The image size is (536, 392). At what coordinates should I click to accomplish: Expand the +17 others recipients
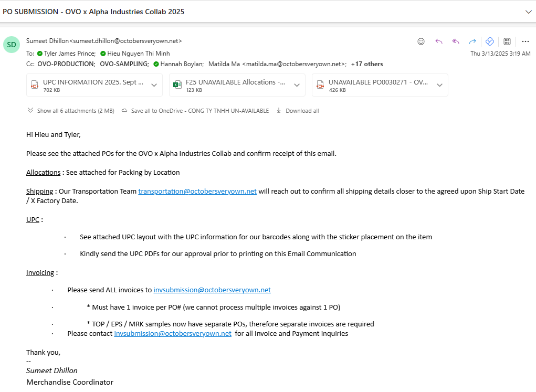pyautogui.click(x=367, y=64)
